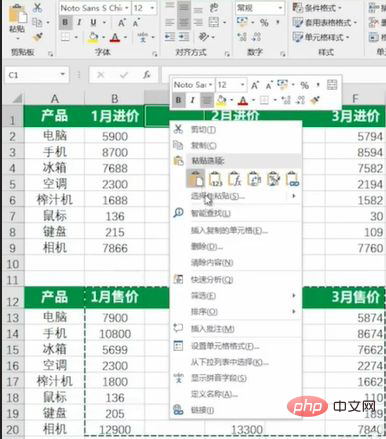386x439 pixels.
Task: Choose Paste Formulas (fx) icon
Action: [x=235, y=179]
